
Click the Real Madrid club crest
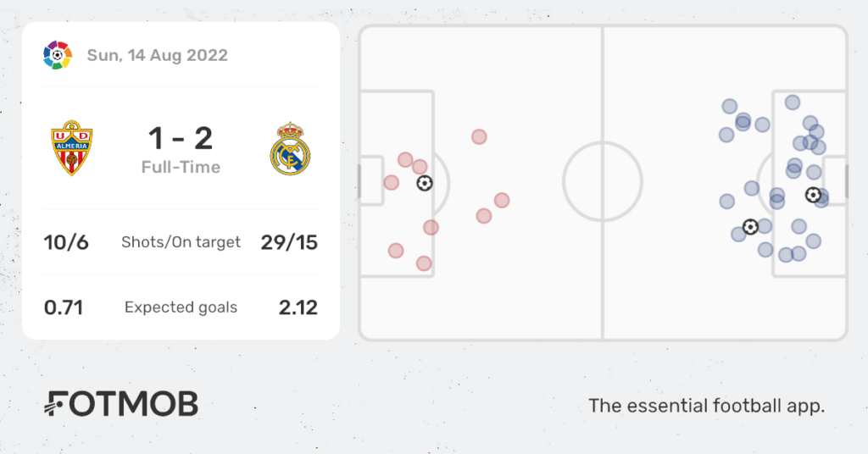pyautogui.click(x=290, y=149)
